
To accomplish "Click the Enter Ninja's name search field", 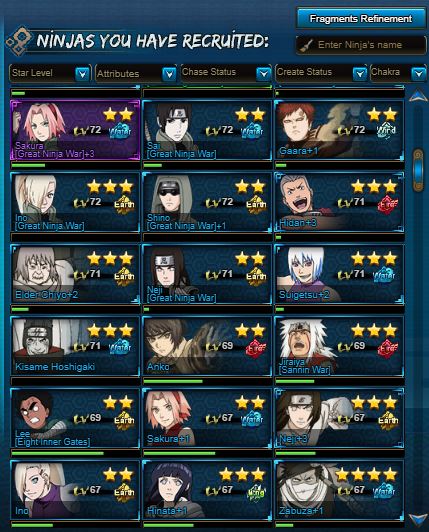I will [361, 45].
